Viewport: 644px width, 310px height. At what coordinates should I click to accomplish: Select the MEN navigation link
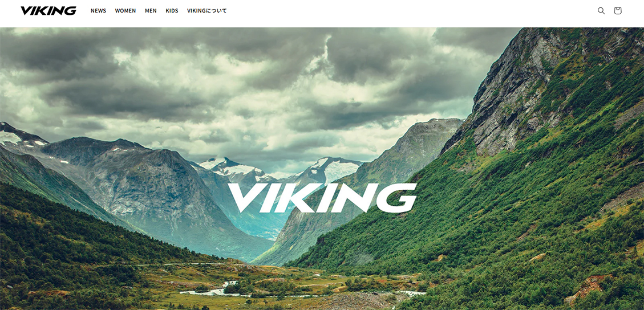151,11
